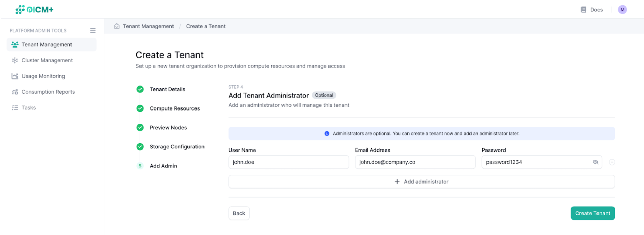The image size is (644, 235).
Task: Open Tenant Management from the sidebar
Action: (46, 44)
